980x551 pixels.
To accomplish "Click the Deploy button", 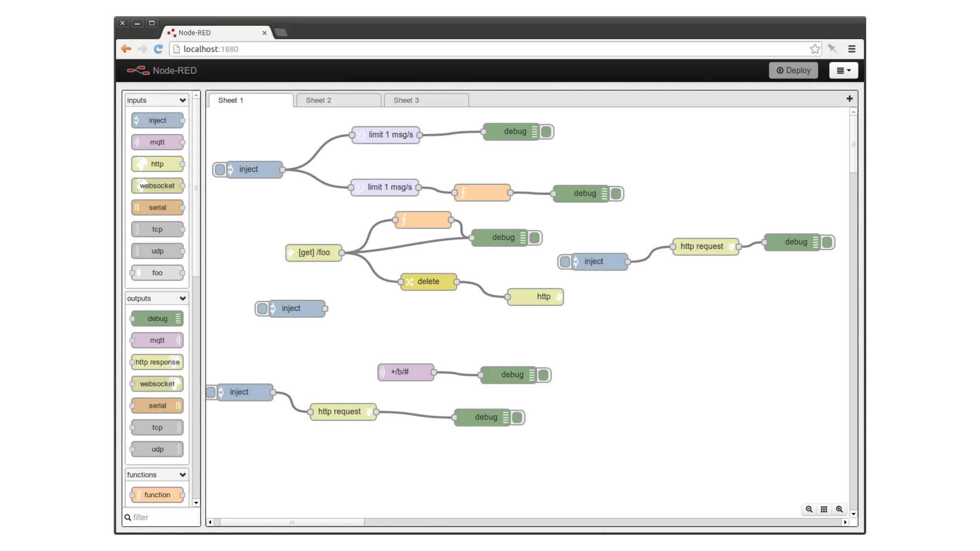I will point(793,70).
